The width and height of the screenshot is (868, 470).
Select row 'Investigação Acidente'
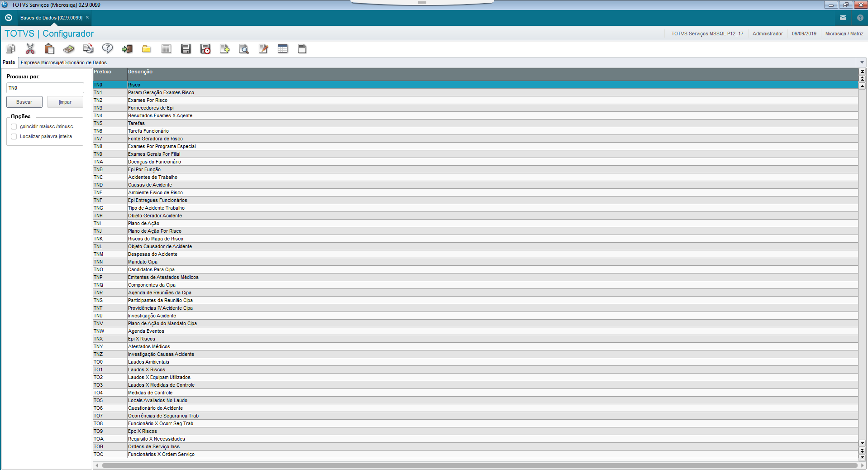coord(476,316)
